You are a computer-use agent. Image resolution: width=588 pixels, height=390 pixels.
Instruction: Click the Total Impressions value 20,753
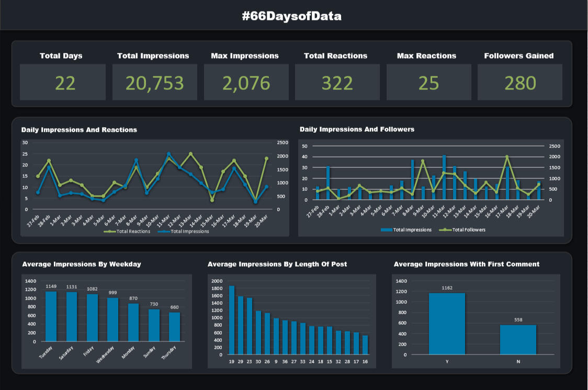155,83
